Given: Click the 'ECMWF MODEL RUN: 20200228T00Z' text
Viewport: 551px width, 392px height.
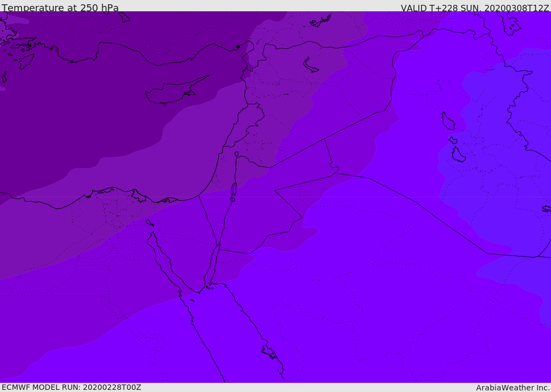Looking at the screenshot, I should 72,387.
